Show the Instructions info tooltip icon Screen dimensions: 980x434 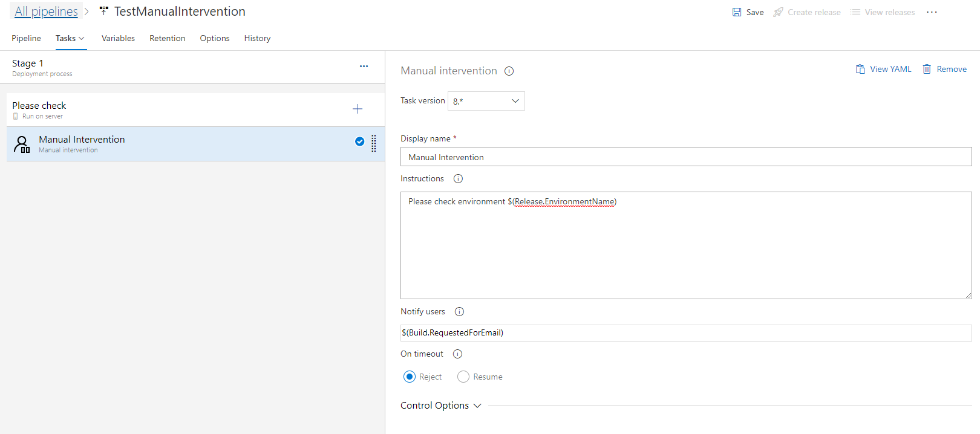click(458, 179)
